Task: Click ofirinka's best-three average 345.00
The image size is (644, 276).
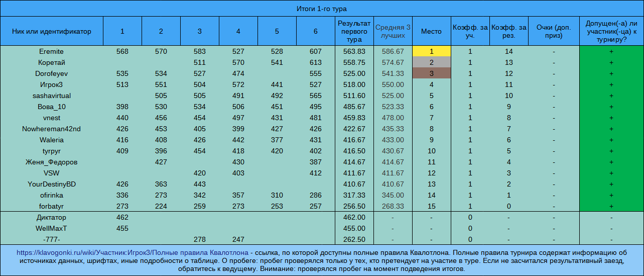Action: coord(393,196)
